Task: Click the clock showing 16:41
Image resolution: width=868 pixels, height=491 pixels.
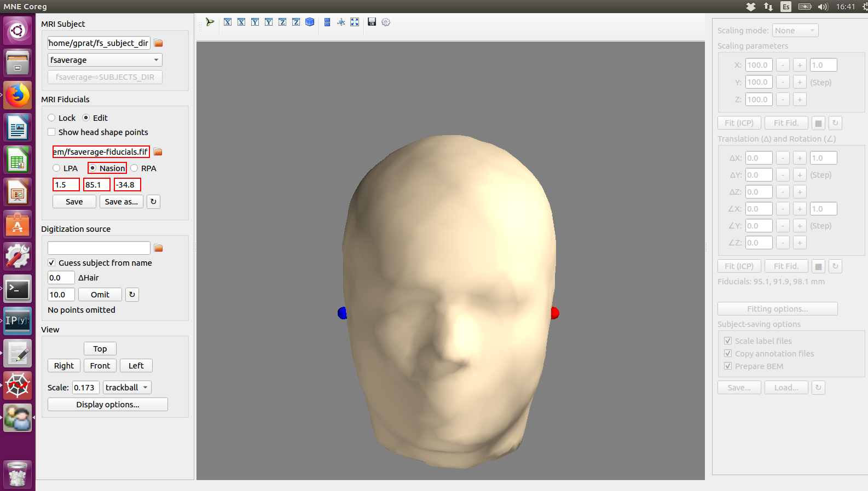Action: (x=846, y=7)
